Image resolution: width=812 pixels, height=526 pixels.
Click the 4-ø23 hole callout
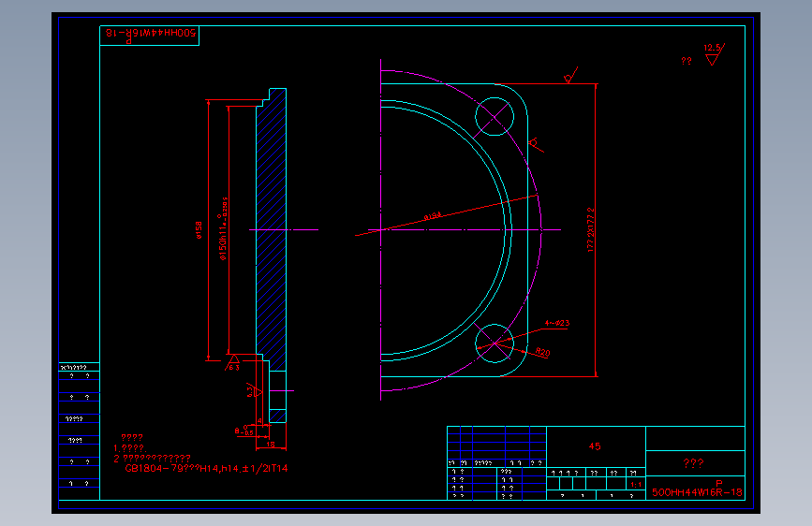[557, 323]
